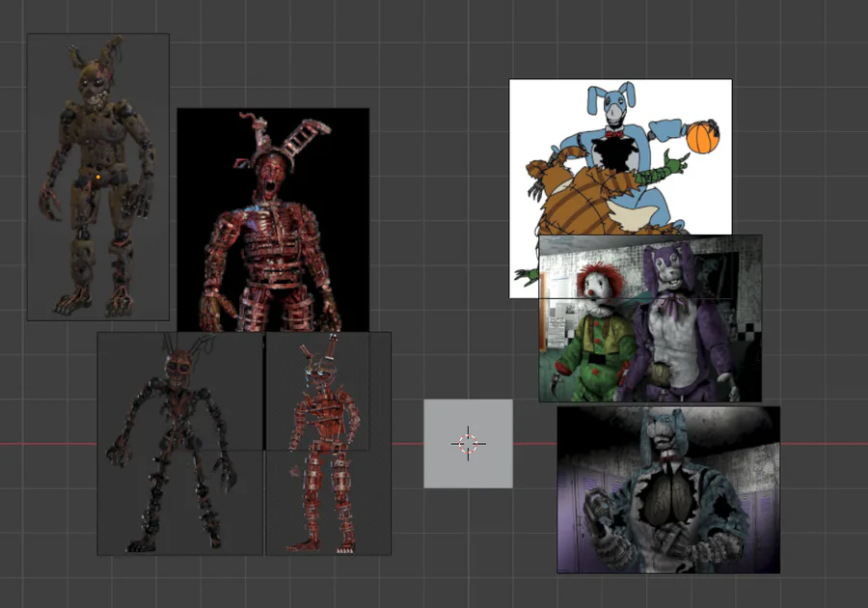Select the clown and purple rabbit reference image
Screen dimensions: 868x608
[650, 318]
